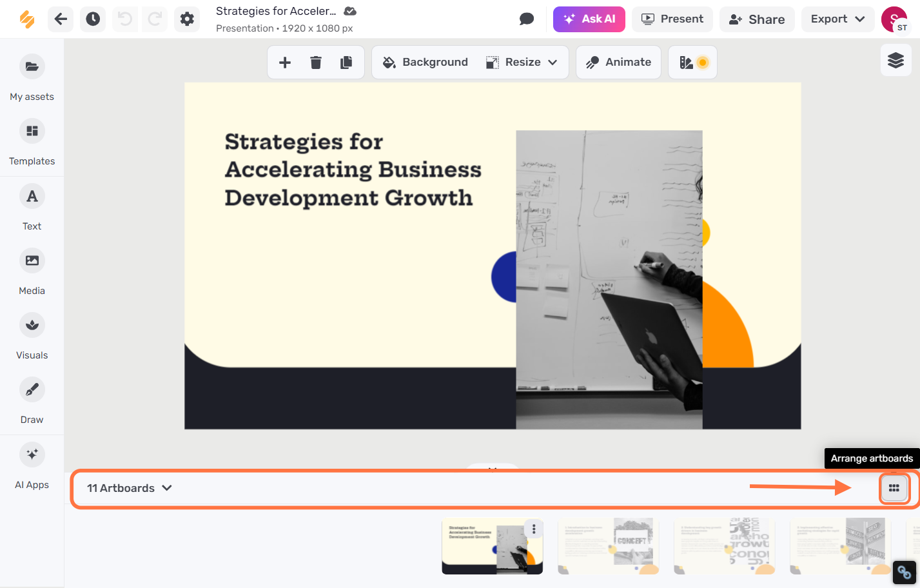Click the Ask AI button
Image resolution: width=920 pixels, height=588 pixels.
pos(589,19)
